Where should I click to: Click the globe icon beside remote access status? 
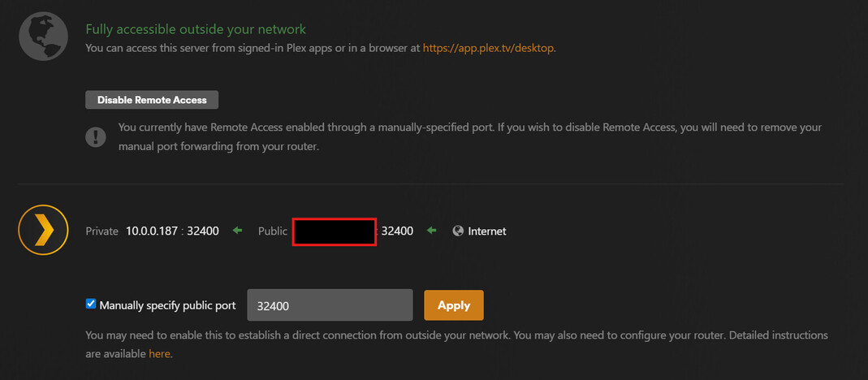pos(43,37)
